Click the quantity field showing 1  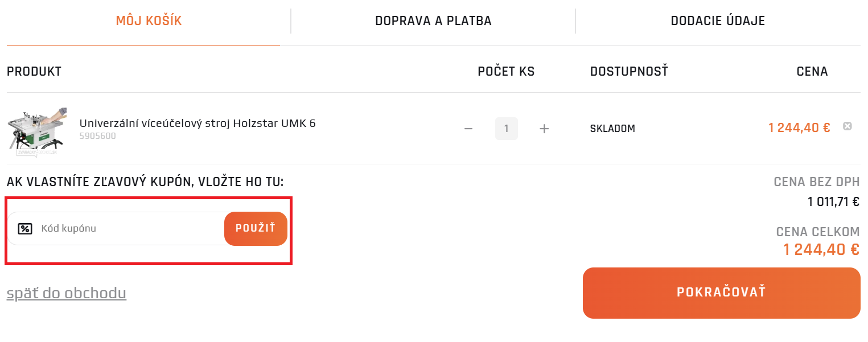pyautogui.click(x=506, y=129)
